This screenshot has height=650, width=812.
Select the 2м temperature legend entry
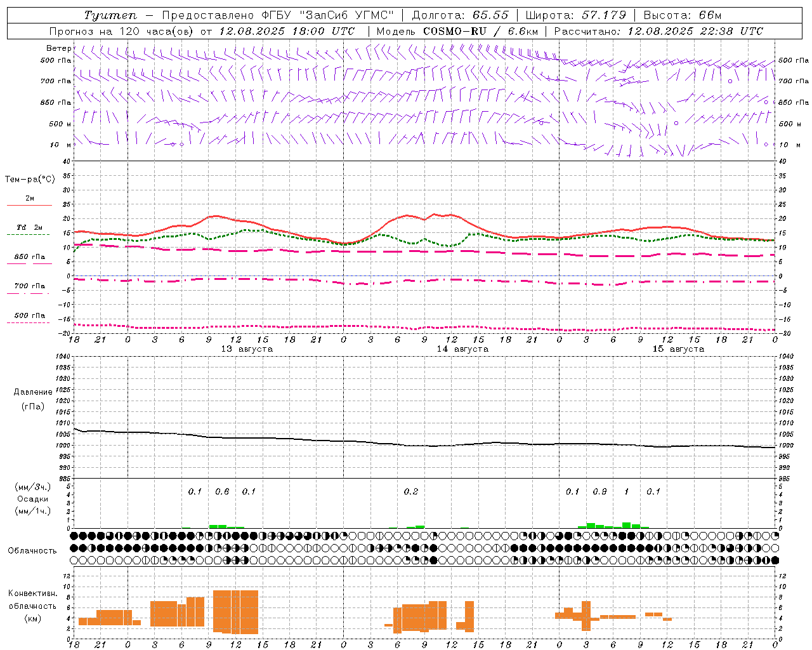(x=30, y=199)
